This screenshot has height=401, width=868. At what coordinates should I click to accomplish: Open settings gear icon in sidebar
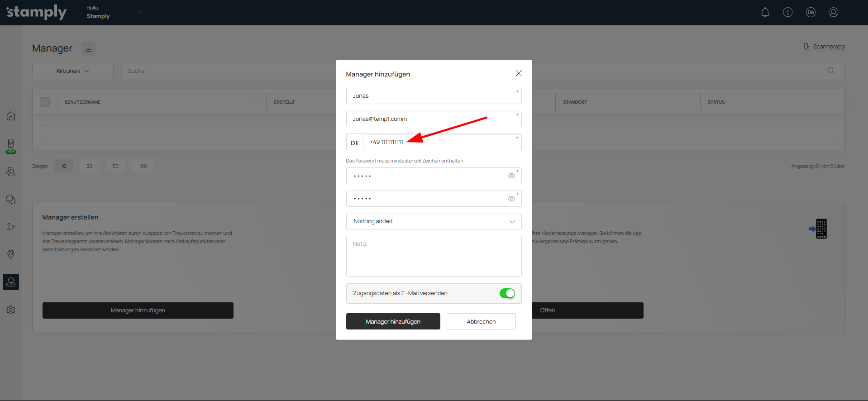pyautogui.click(x=11, y=310)
